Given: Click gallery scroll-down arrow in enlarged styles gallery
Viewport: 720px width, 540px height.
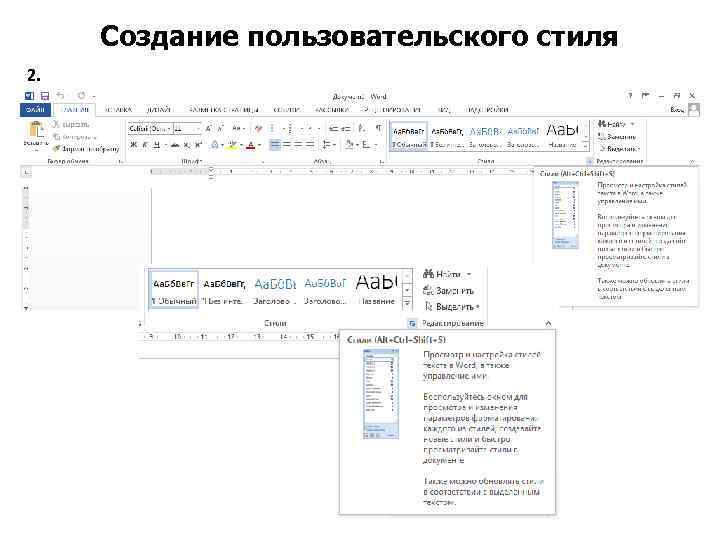Looking at the screenshot, I should 407,290.
